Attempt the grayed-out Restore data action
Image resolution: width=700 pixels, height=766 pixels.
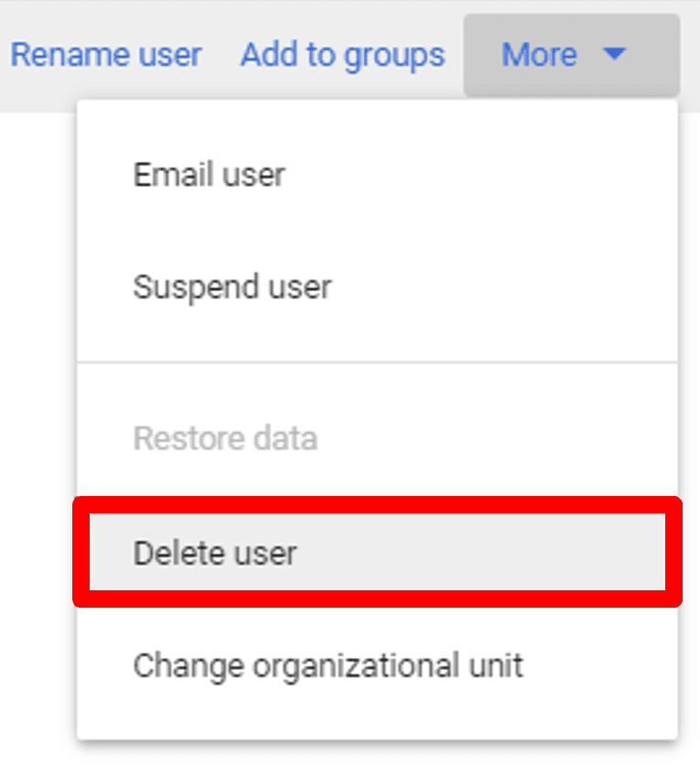click(225, 438)
